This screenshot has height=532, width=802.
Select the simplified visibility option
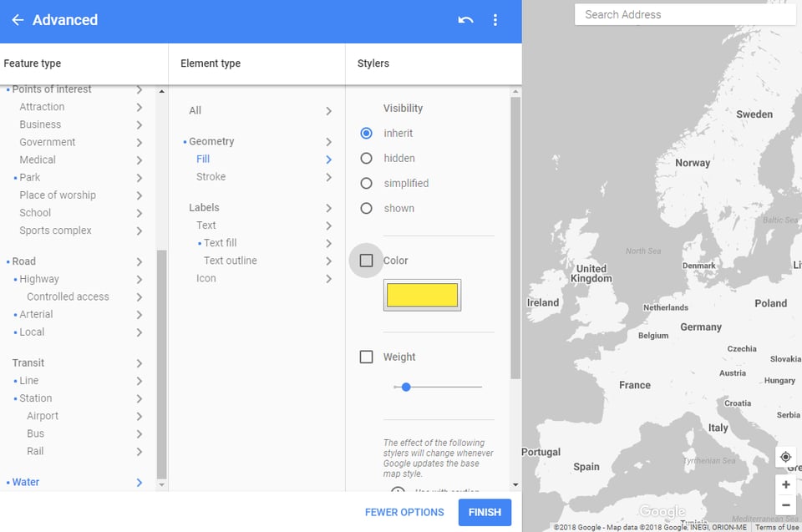click(x=366, y=183)
